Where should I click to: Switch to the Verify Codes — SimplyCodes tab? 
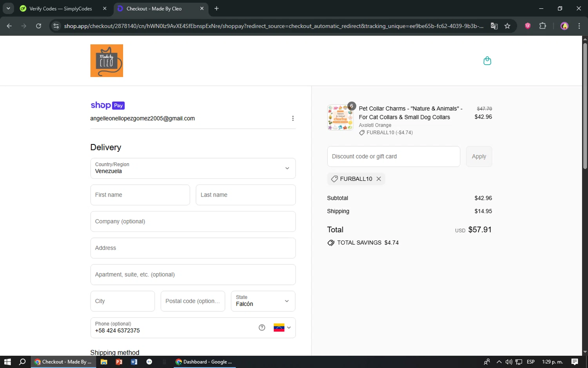[61, 9]
